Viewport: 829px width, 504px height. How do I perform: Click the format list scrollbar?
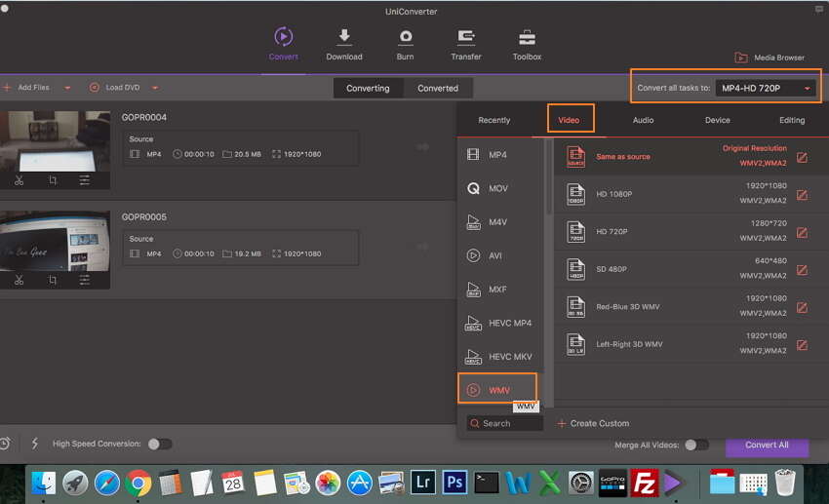click(549, 177)
